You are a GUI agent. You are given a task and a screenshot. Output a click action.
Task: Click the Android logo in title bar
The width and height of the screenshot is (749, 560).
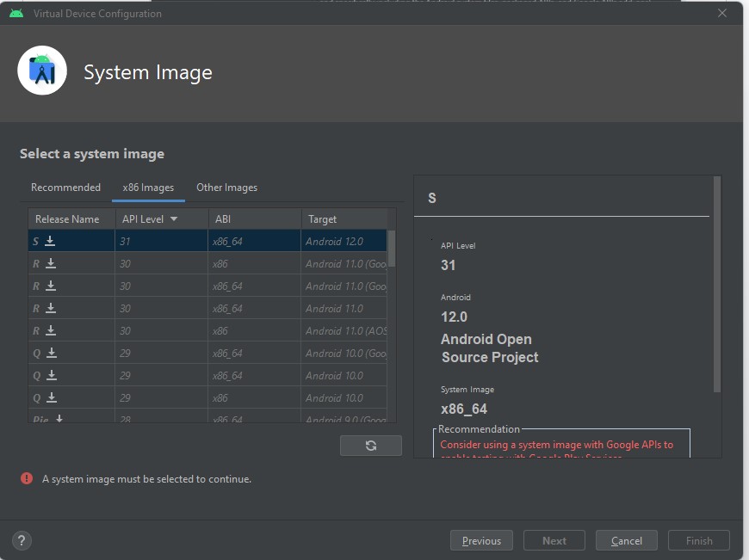[x=16, y=14]
